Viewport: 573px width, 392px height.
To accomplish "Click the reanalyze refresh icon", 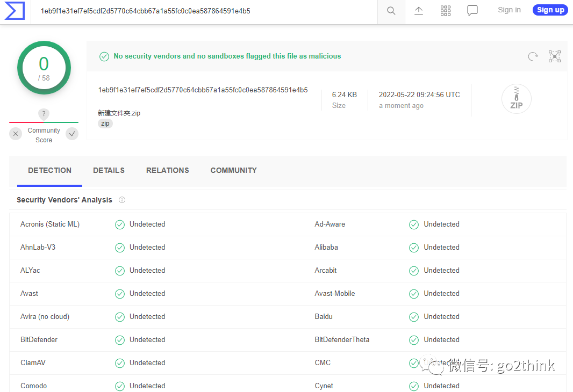I will point(533,56).
